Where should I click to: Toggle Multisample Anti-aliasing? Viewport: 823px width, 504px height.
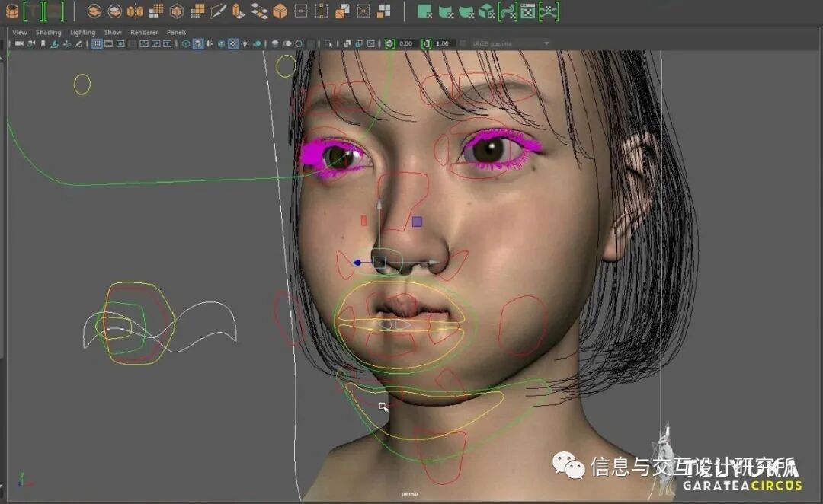(298, 43)
